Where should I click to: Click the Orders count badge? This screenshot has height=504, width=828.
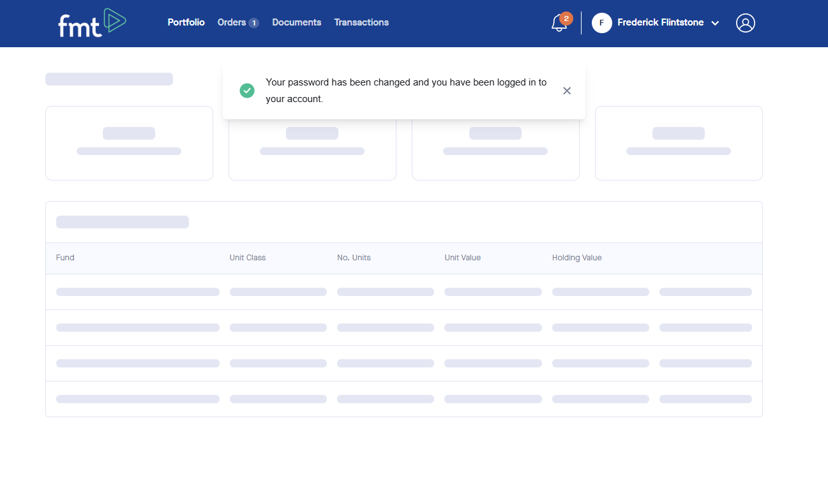(253, 23)
